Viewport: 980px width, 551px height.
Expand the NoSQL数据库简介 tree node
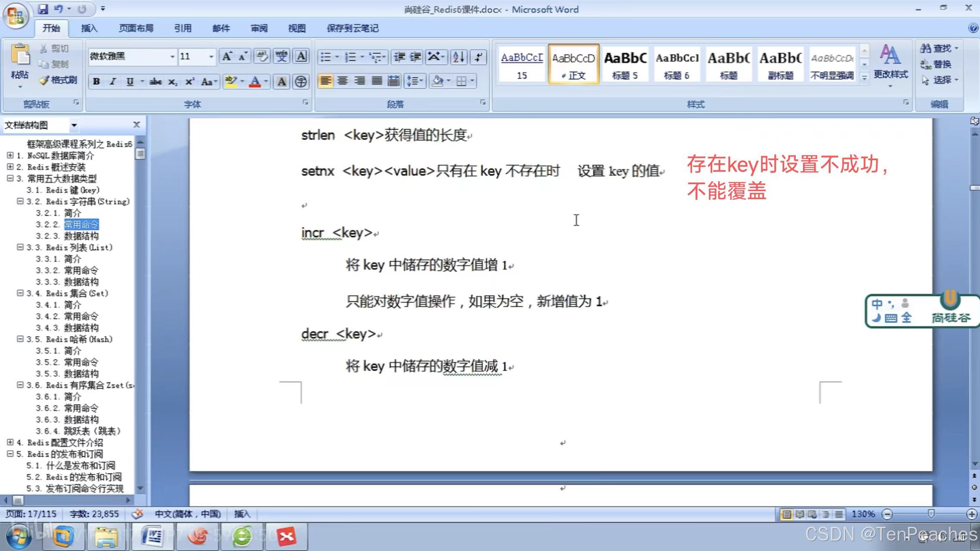[x=10, y=155]
